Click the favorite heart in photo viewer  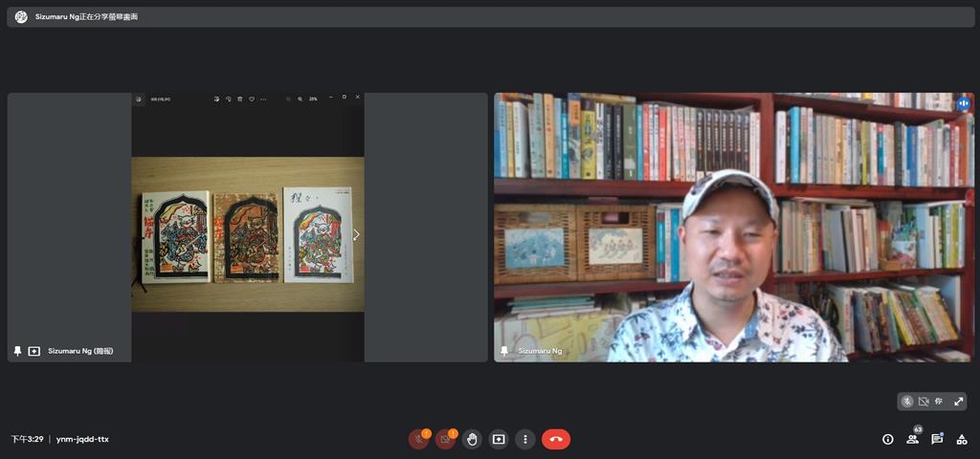click(x=252, y=98)
